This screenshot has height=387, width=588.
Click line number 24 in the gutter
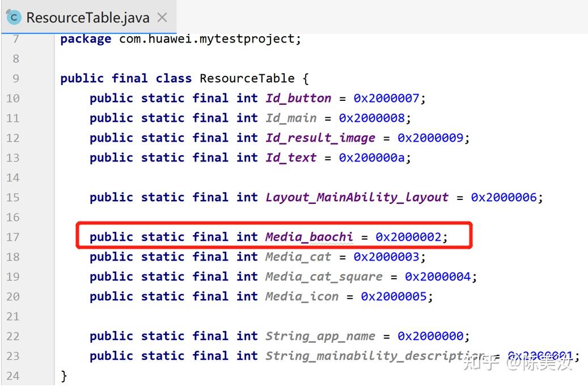[x=12, y=376]
